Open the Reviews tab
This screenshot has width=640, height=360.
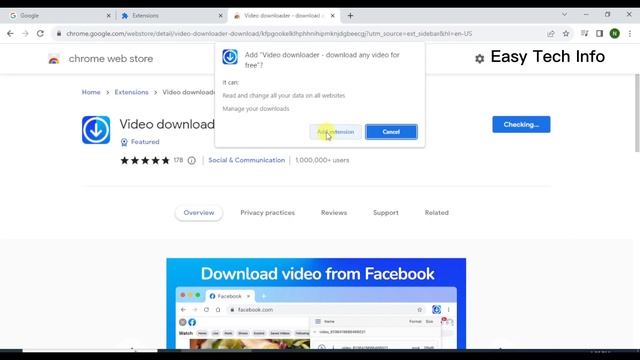pyautogui.click(x=334, y=213)
